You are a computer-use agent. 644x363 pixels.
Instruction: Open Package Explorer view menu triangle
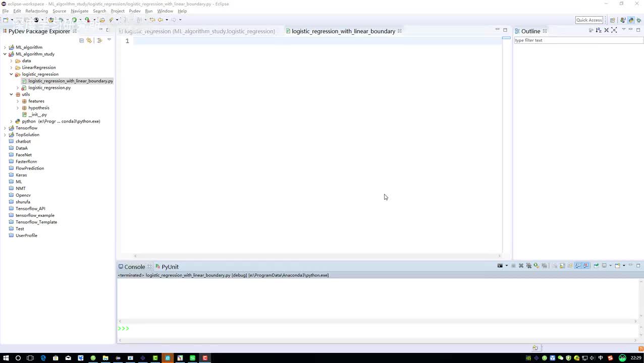tap(109, 39)
